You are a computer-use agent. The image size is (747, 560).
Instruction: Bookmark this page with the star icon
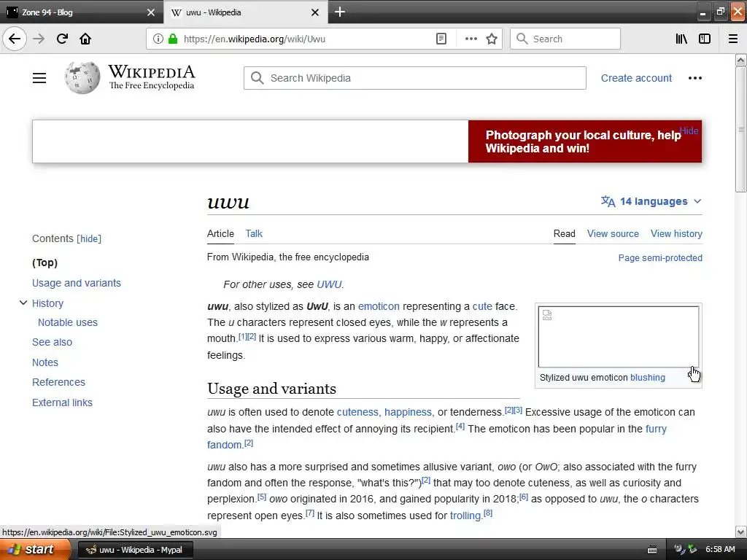point(492,39)
